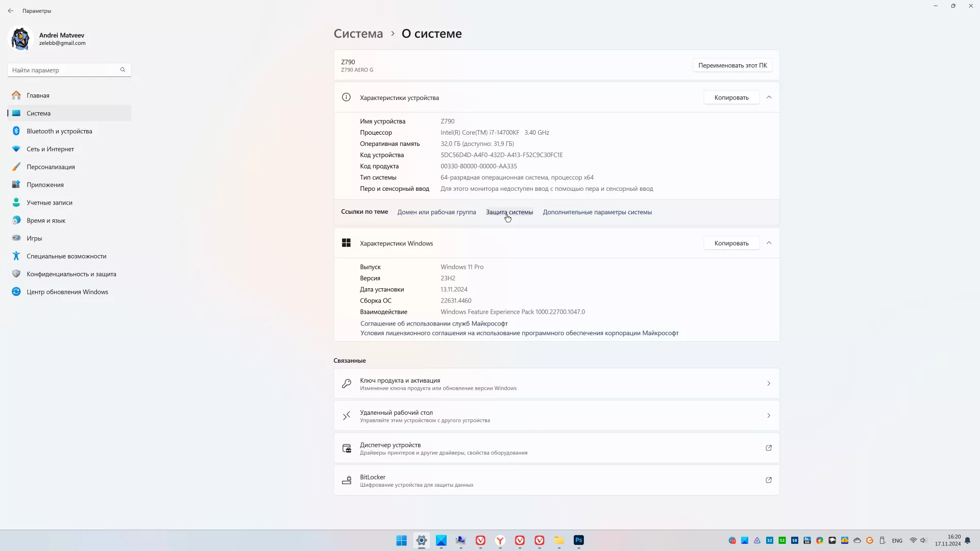The width and height of the screenshot is (980, 551).
Task: Click the user avatar picture
Action: click(21, 39)
